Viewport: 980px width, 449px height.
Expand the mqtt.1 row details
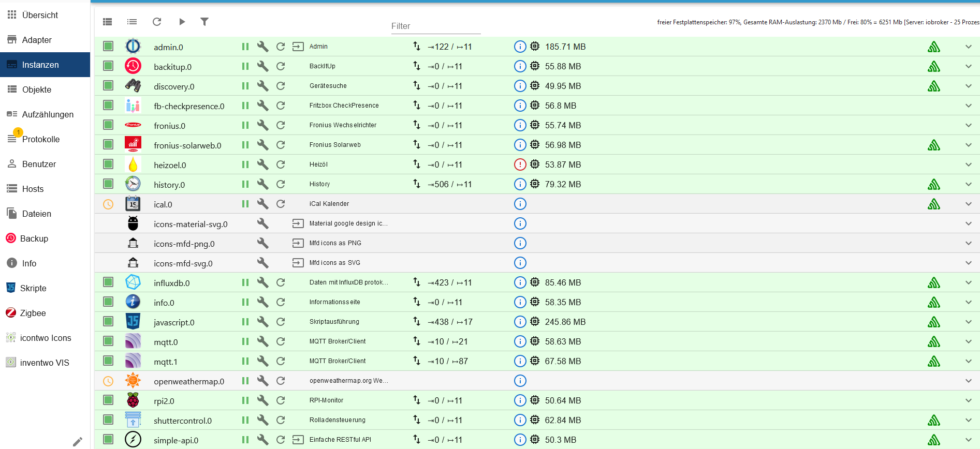969,361
